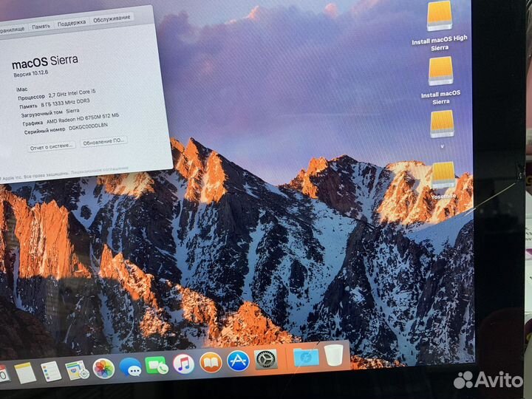Open iBooks from the Dock
This screenshot has height=399, width=532.
[x=211, y=362]
